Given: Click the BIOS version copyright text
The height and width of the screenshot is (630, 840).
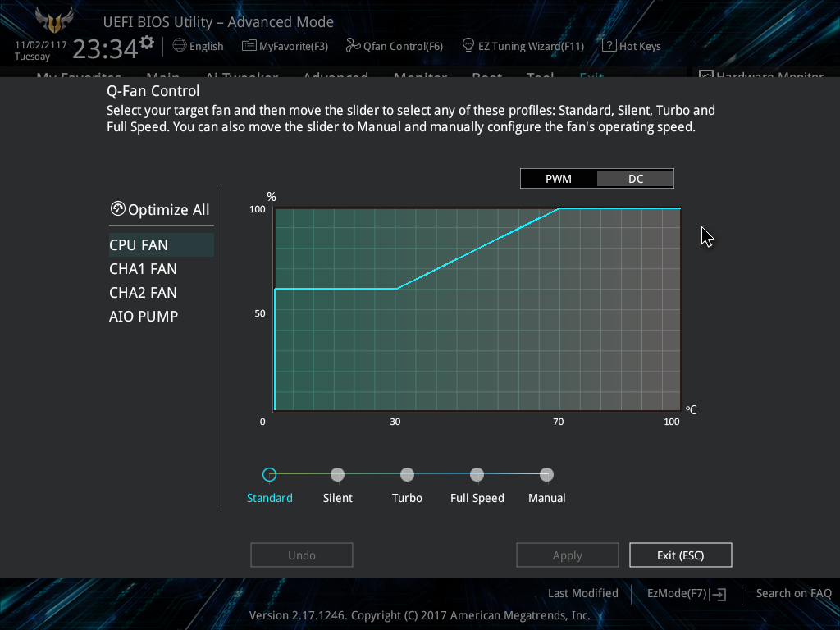Looking at the screenshot, I should [419, 615].
